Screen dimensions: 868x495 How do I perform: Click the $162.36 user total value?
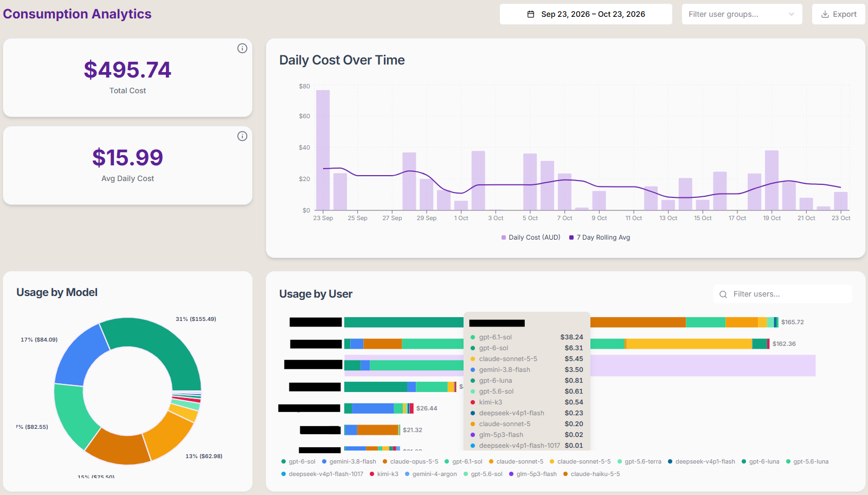[784, 344]
